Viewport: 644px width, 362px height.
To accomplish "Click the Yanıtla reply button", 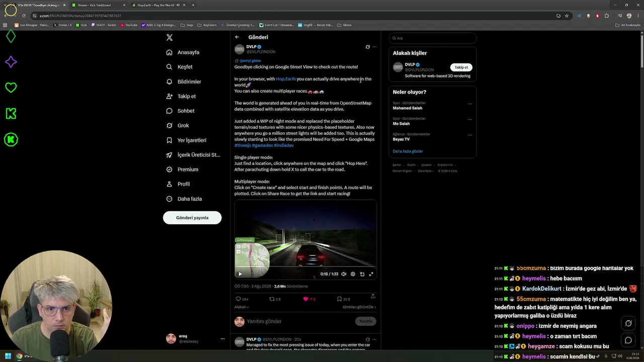I will [366, 321].
